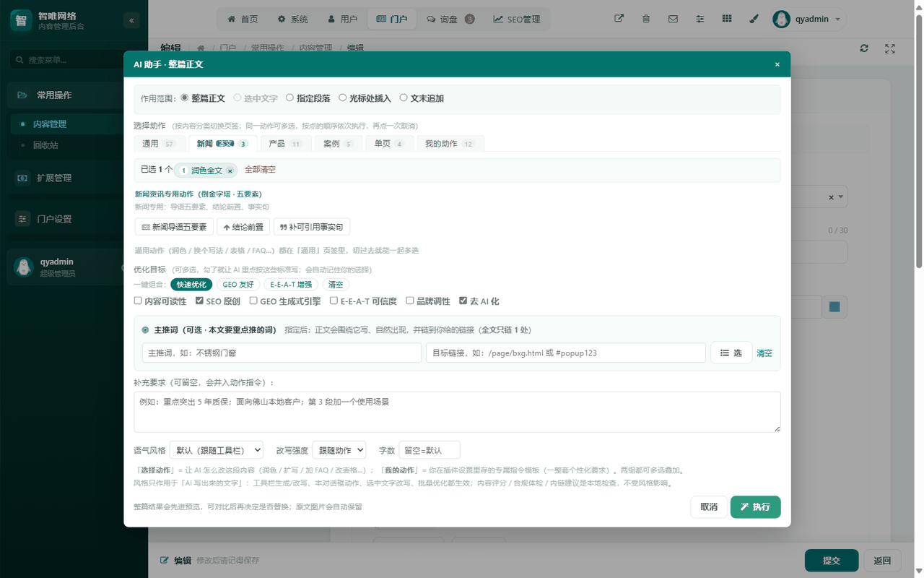
Task: Switch to 案例 action tab
Action: (x=338, y=144)
